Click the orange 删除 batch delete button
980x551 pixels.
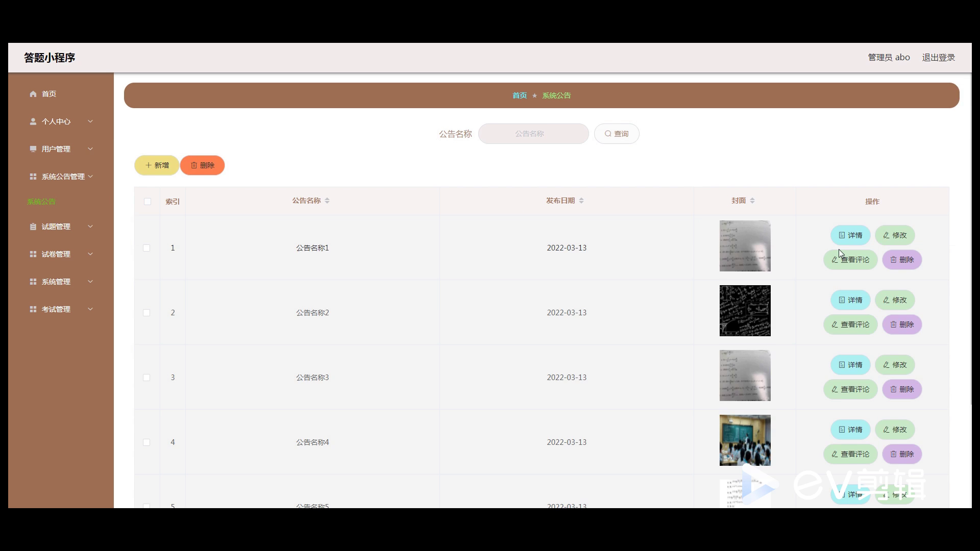[x=202, y=165]
